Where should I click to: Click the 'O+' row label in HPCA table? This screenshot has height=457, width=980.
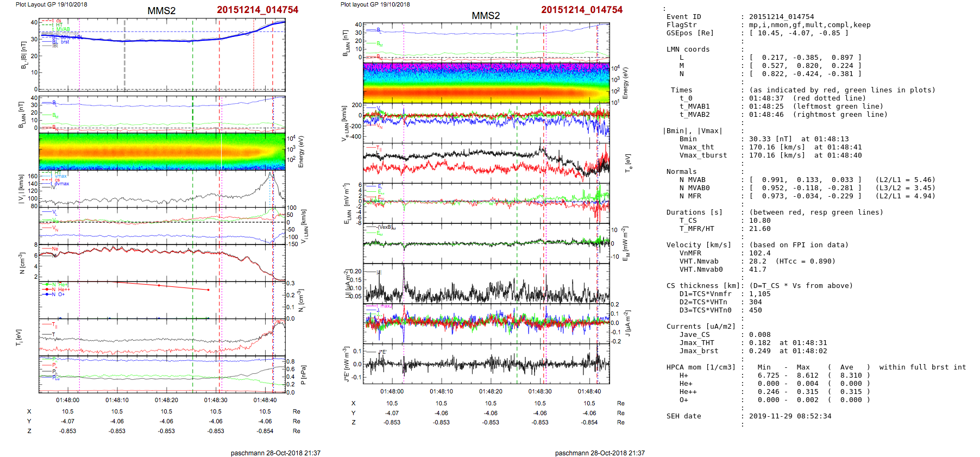tap(684, 400)
